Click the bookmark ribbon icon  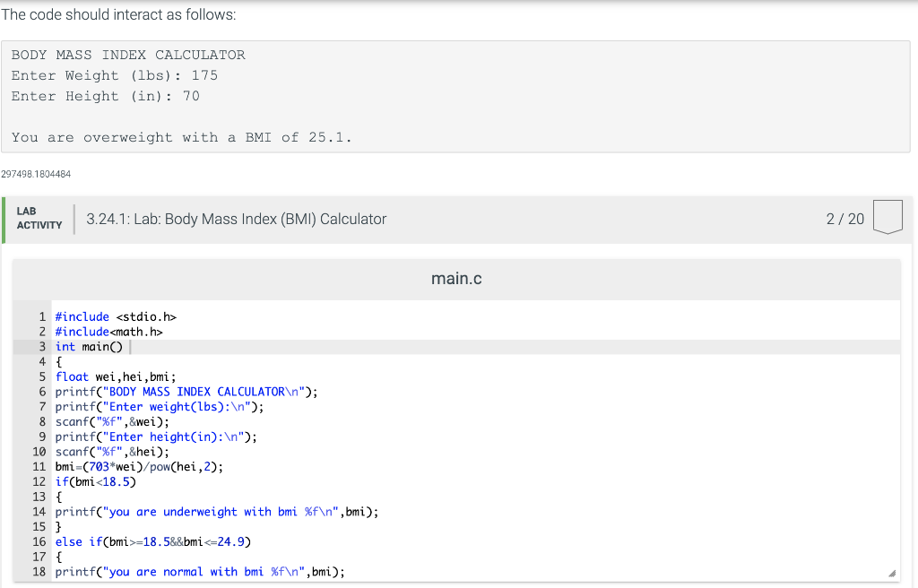point(887,216)
